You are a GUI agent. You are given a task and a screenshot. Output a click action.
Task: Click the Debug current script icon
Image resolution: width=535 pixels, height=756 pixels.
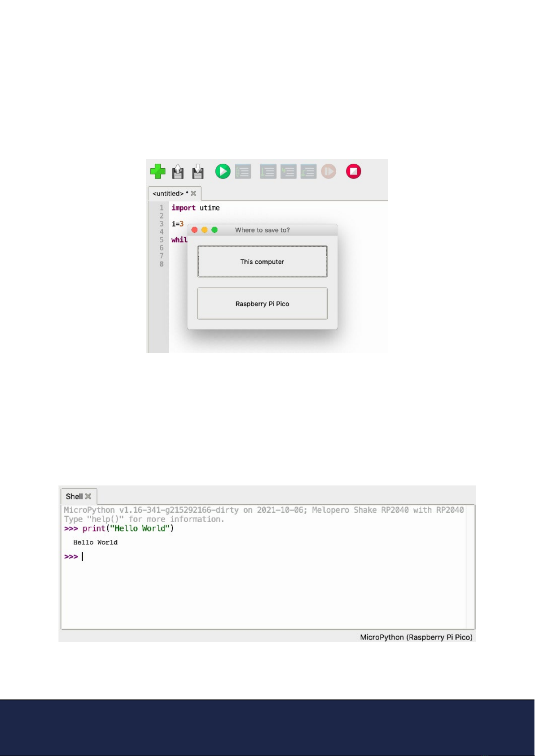tap(243, 171)
